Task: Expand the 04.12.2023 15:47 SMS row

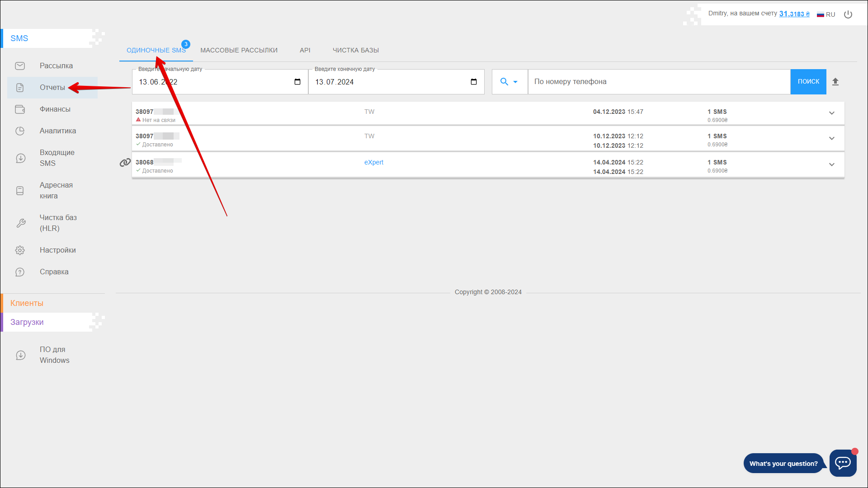Action: click(x=831, y=113)
